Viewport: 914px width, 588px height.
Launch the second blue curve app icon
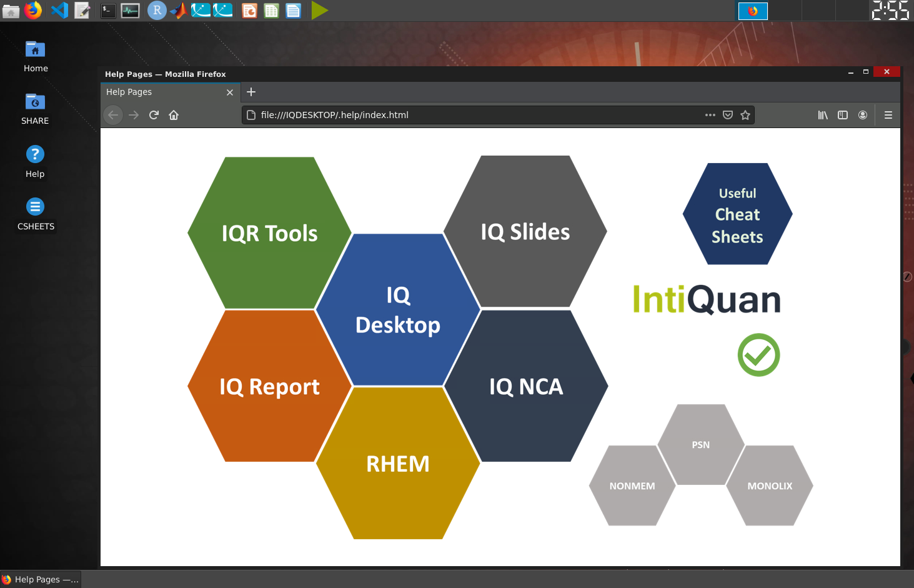tap(223, 11)
